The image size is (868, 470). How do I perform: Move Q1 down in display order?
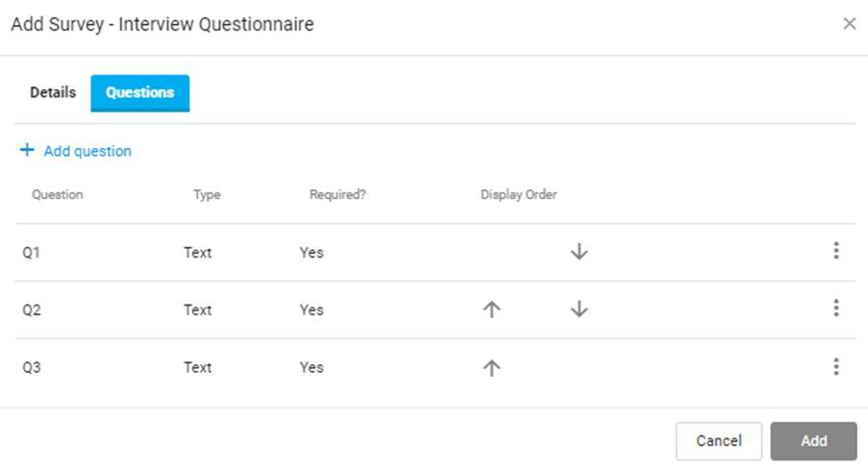point(579,252)
